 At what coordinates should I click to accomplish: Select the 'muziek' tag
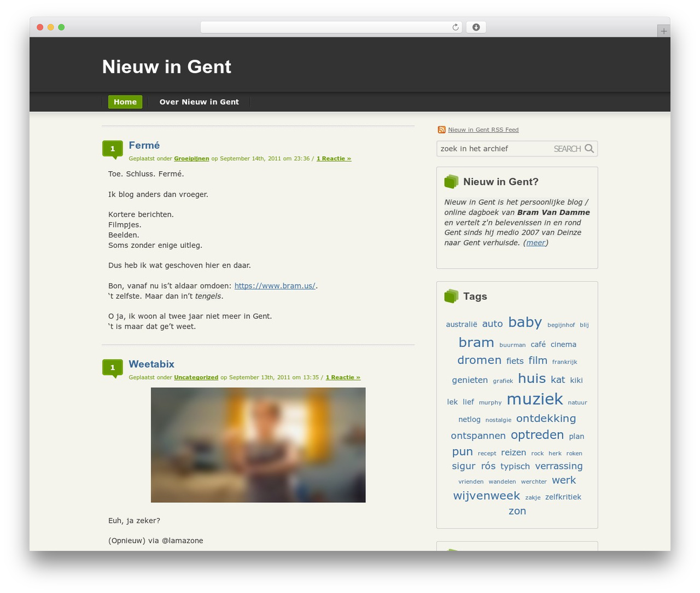535,399
